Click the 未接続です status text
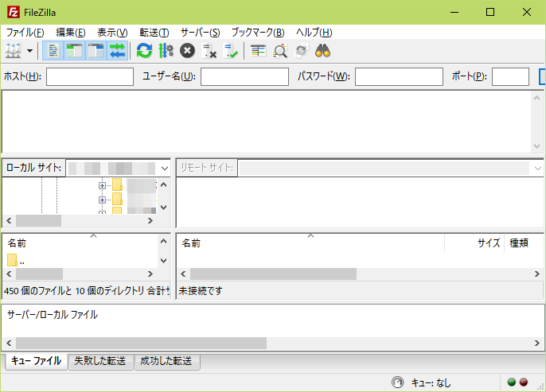The height and width of the screenshot is (392, 546). click(201, 291)
